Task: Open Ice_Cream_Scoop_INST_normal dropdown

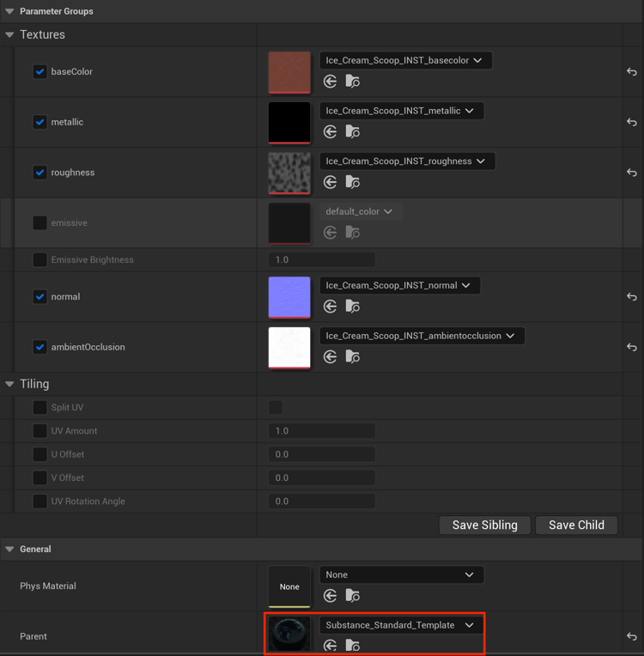Action: pos(399,285)
